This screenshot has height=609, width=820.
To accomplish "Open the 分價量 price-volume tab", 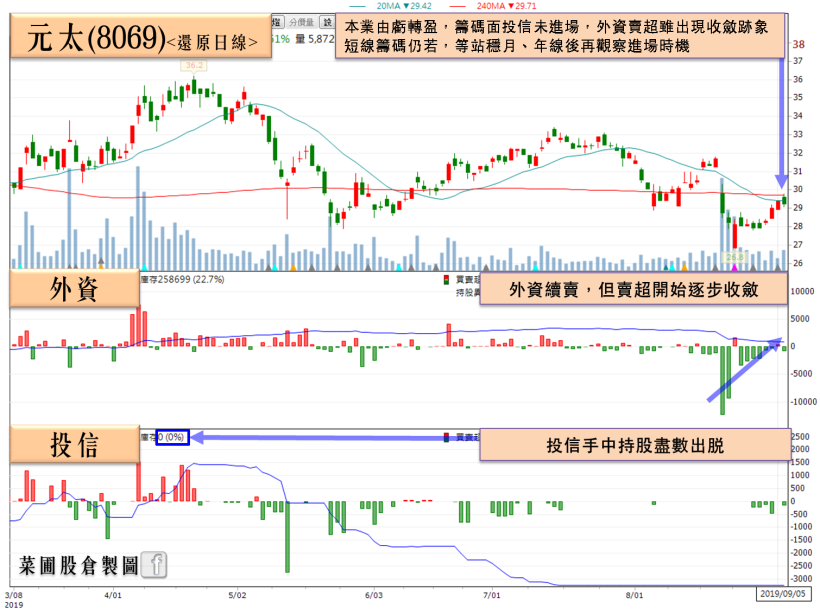I will (x=301, y=22).
